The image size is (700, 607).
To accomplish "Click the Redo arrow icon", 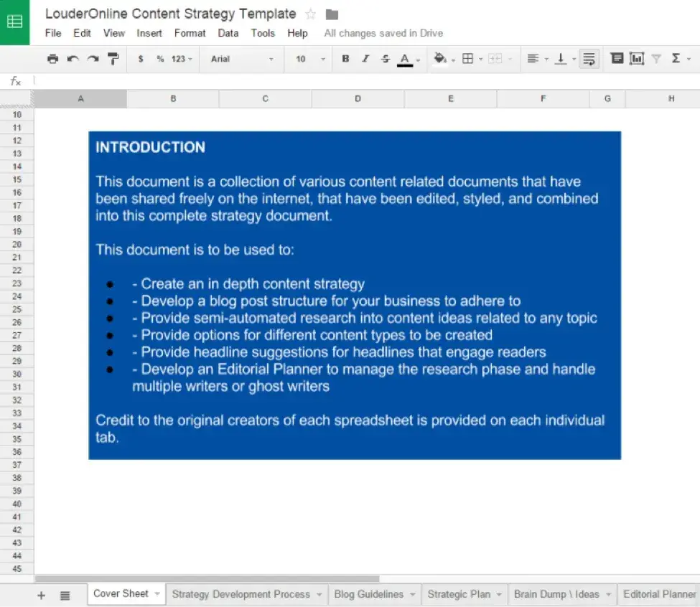I will click(x=93, y=59).
